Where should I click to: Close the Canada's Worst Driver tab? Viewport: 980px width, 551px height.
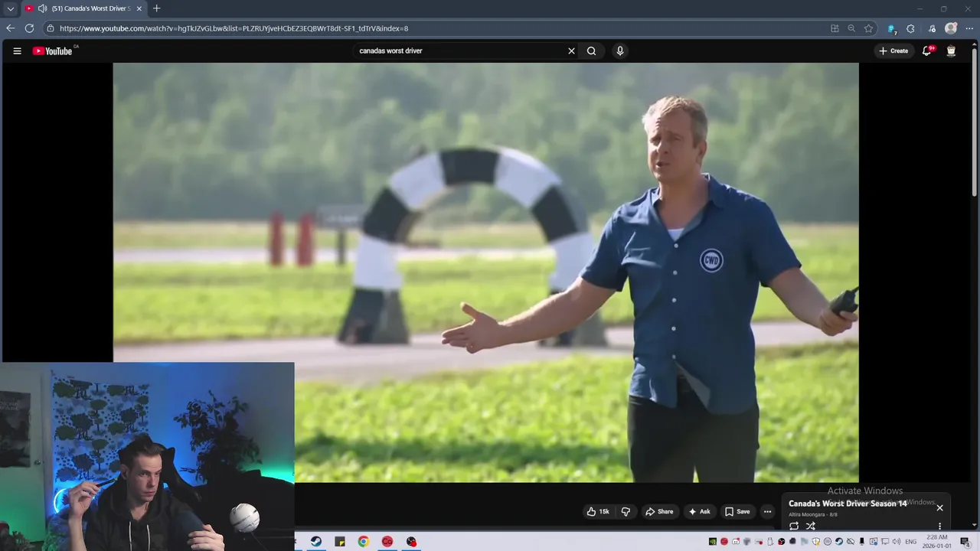pyautogui.click(x=139, y=8)
